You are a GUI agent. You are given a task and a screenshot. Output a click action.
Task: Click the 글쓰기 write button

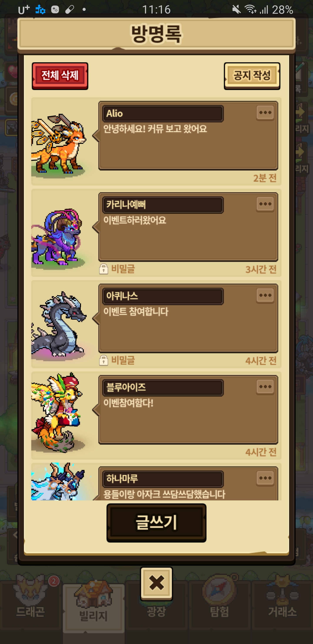(156, 523)
